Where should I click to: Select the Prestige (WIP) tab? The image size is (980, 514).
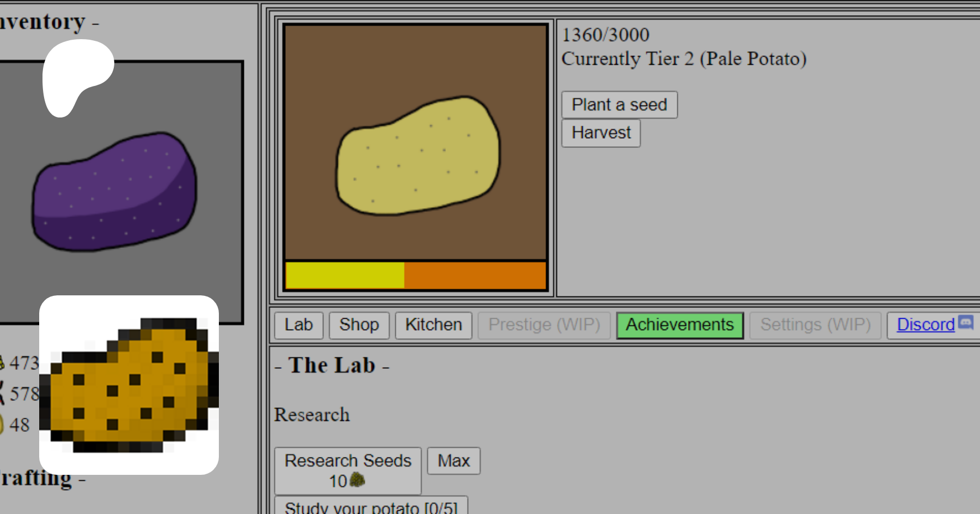544,325
